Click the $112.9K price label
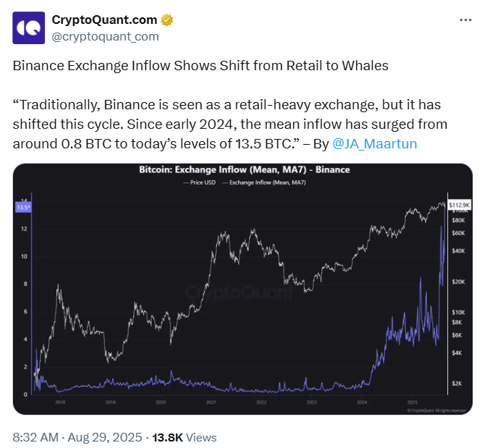482x448 pixels. tap(460, 205)
